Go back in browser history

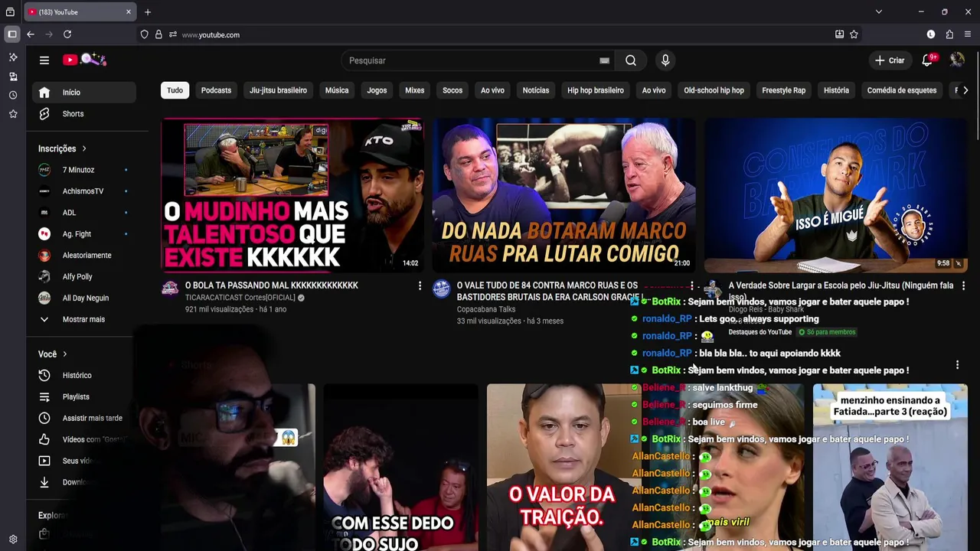31,34
